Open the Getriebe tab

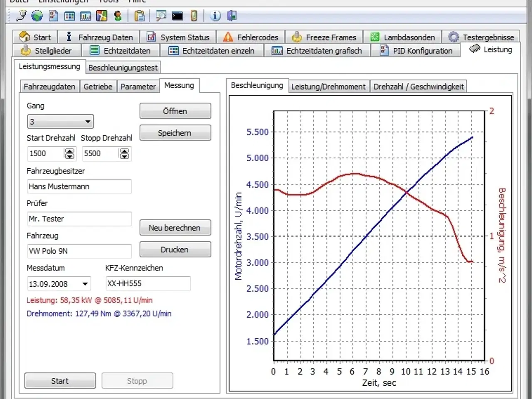tap(98, 86)
